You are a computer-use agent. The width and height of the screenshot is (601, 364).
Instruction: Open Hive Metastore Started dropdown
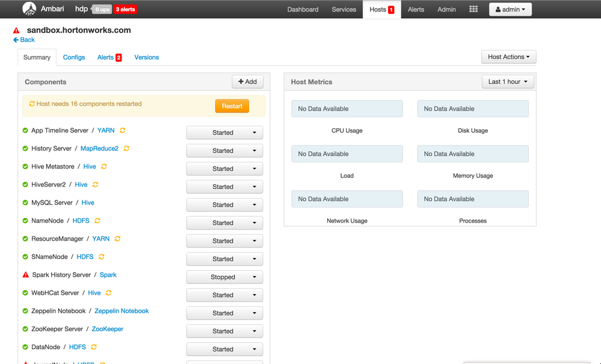tap(224, 168)
